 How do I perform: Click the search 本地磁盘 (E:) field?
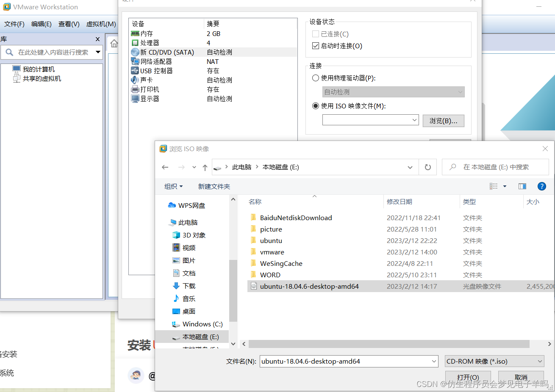pos(496,167)
